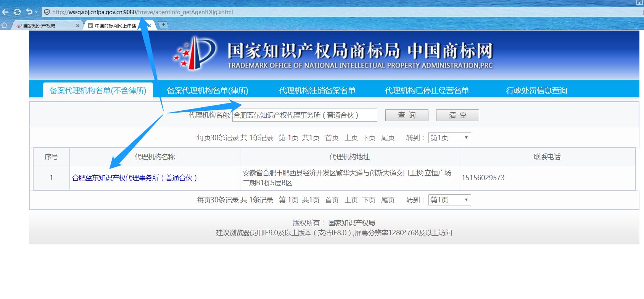Image resolution: width=644 pixels, height=299 pixels.
Task: Click the phone number 15156029573
Action: click(x=483, y=178)
